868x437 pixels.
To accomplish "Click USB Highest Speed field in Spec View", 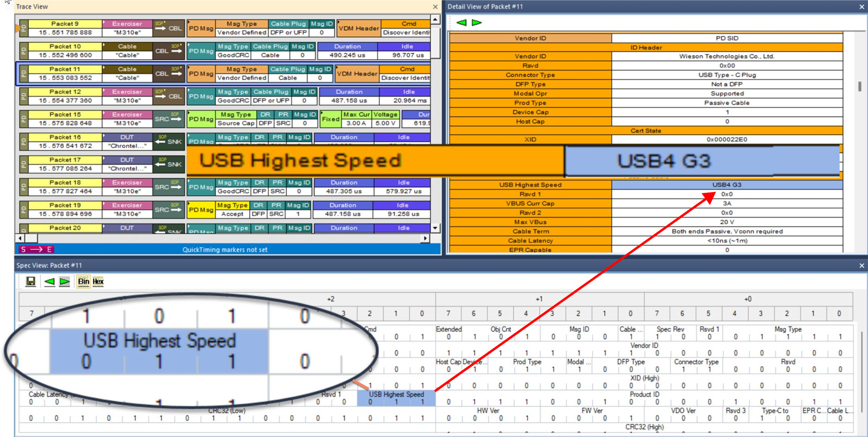I will 396,398.
